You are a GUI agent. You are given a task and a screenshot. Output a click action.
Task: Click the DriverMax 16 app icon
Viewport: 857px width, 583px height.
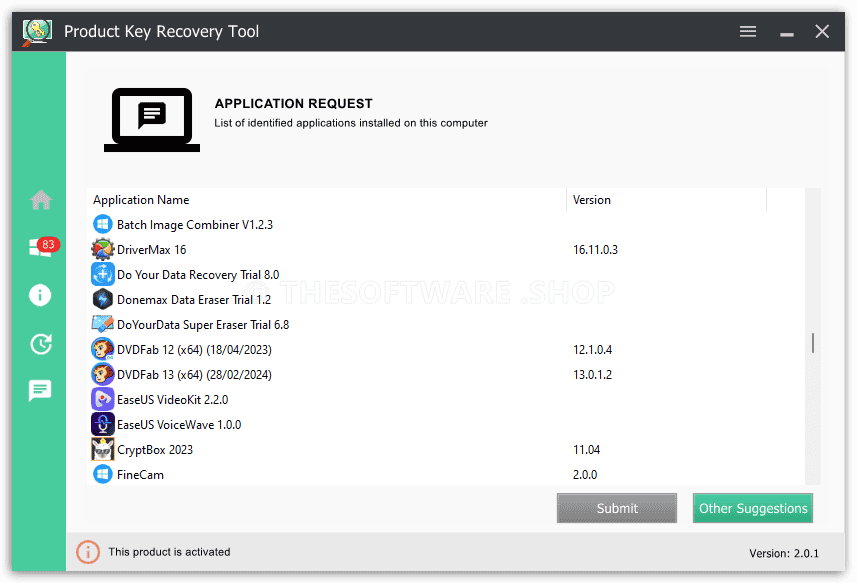tap(103, 249)
